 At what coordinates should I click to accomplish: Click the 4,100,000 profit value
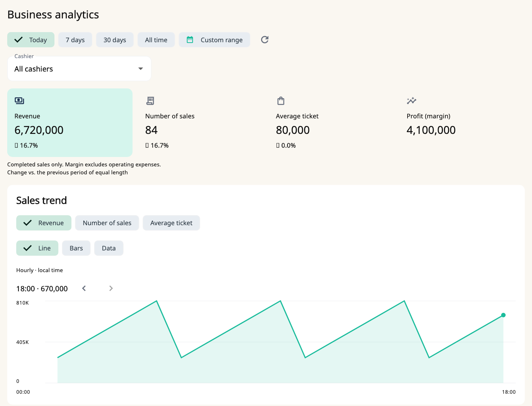pyautogui.click(x=431, y=130)
